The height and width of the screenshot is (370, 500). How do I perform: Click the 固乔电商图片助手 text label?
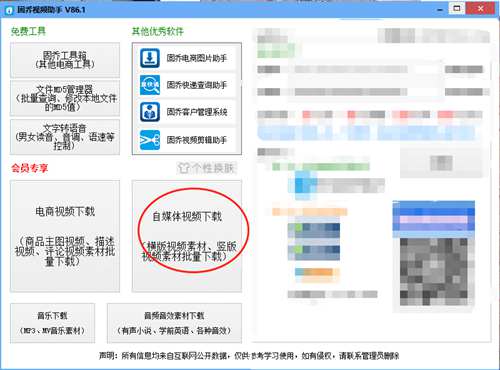pyautogui.click(x=197, y=58)
